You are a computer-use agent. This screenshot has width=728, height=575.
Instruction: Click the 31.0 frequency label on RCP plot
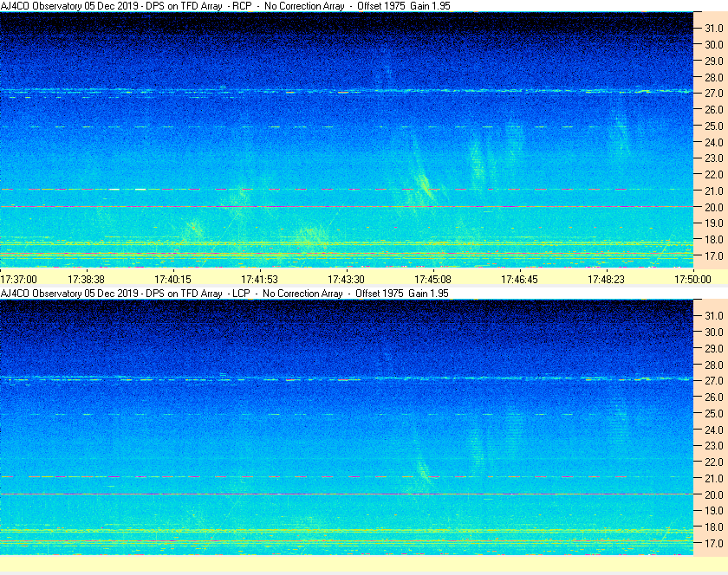point(714,29)
